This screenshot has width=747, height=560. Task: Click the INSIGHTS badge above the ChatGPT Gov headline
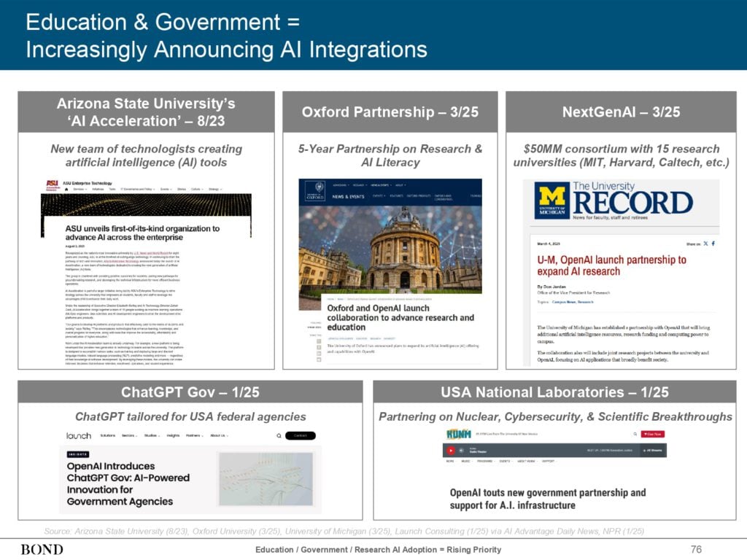coord(77,454)
